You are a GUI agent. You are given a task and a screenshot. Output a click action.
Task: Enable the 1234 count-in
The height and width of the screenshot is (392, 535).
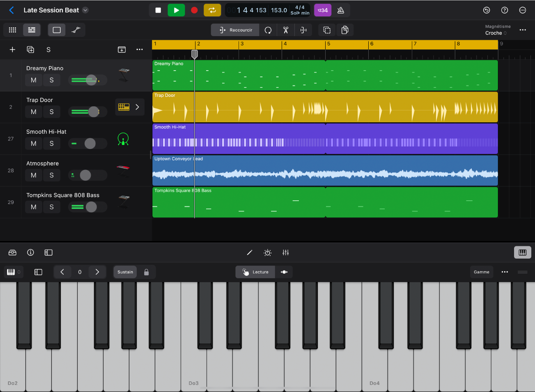point(323,10)
